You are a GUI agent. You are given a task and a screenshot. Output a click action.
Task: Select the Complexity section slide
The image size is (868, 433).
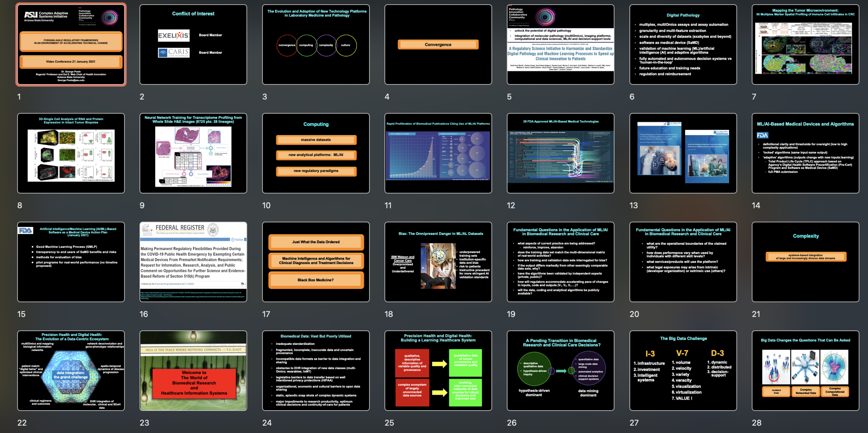805,262
